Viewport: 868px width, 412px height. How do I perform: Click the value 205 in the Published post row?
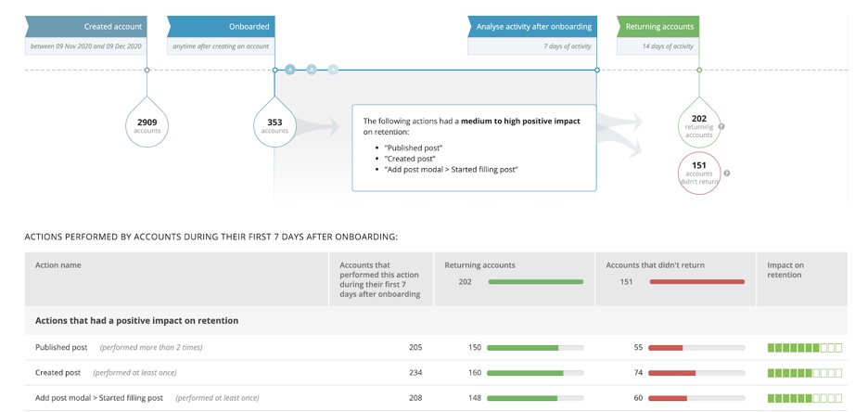415,348
